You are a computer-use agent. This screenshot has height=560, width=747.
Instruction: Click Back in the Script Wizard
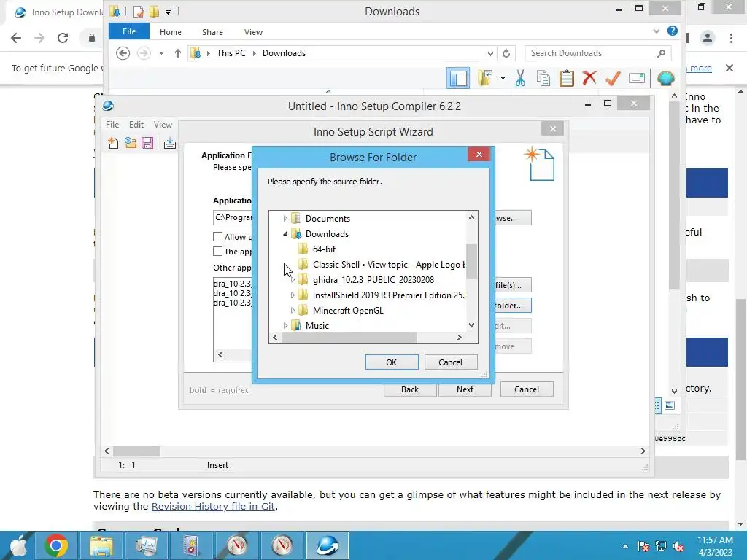pyautogui.click(x=410, y=389)
